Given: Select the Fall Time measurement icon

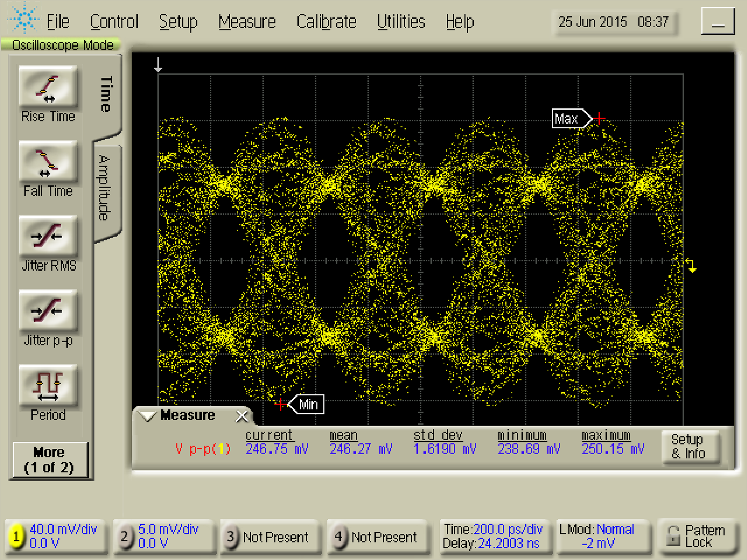Looking at the screenshot, I should [48, 161].
